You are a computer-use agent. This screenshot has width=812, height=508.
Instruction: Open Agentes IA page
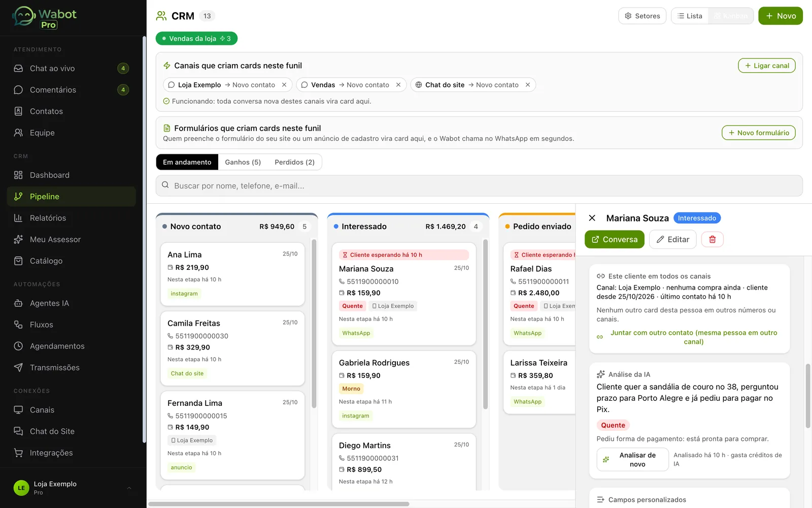[x=71, y=303]
